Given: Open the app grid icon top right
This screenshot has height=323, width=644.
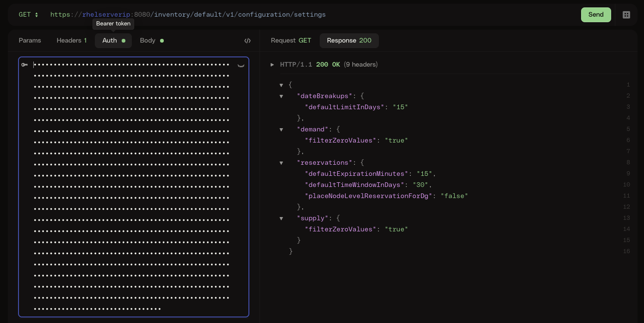Looking at the screenshot, I should pyautogui.click(x=626, y=15).
